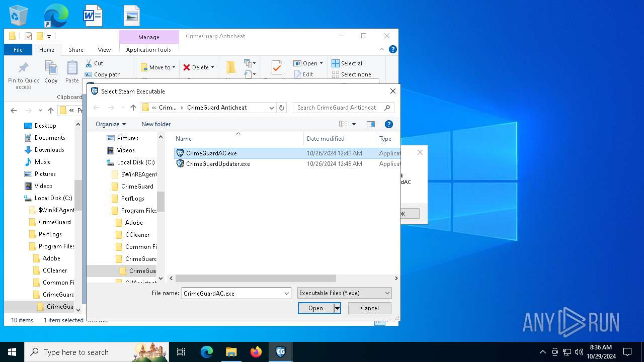Click Select all in Explorer ribbon
The height and width of the screenshot is (362, 644).
coord(348,63)
